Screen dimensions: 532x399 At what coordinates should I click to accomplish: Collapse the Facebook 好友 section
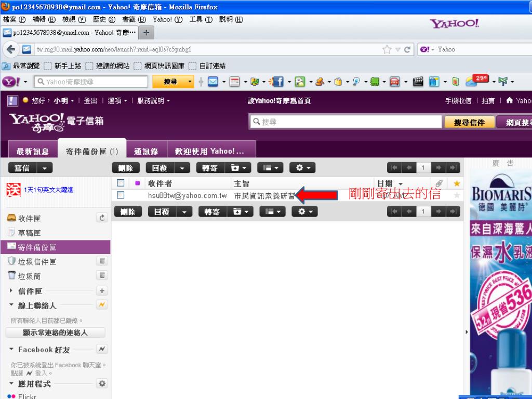tap(11, 349)
